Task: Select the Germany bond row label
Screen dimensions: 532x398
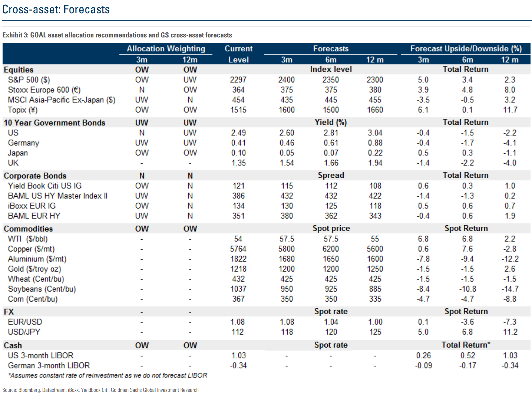Action: (24, 143)
